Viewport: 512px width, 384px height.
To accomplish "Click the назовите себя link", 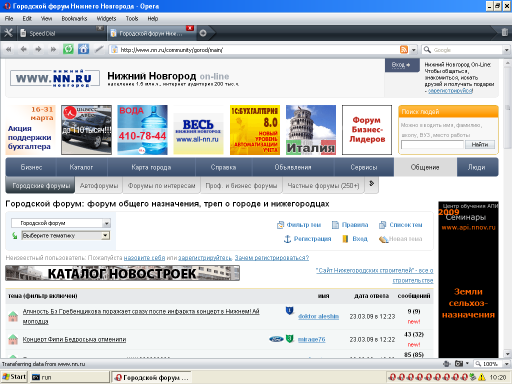I will [x=144, y=258].
